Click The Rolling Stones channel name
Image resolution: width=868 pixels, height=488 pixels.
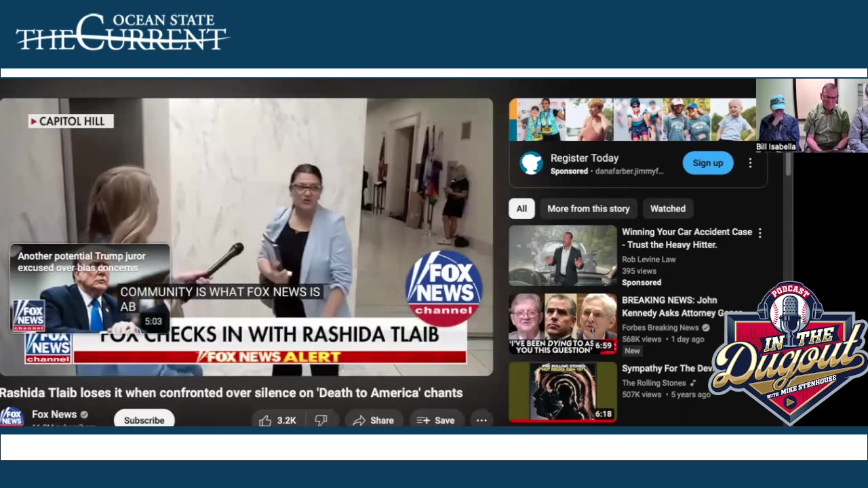[x=654, y=383]
